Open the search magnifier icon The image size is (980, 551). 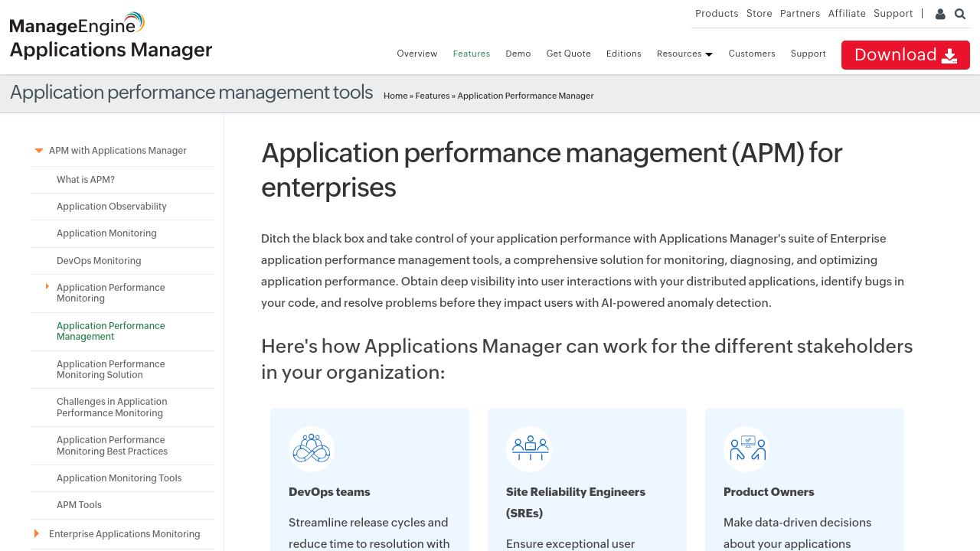coord(960,14)
